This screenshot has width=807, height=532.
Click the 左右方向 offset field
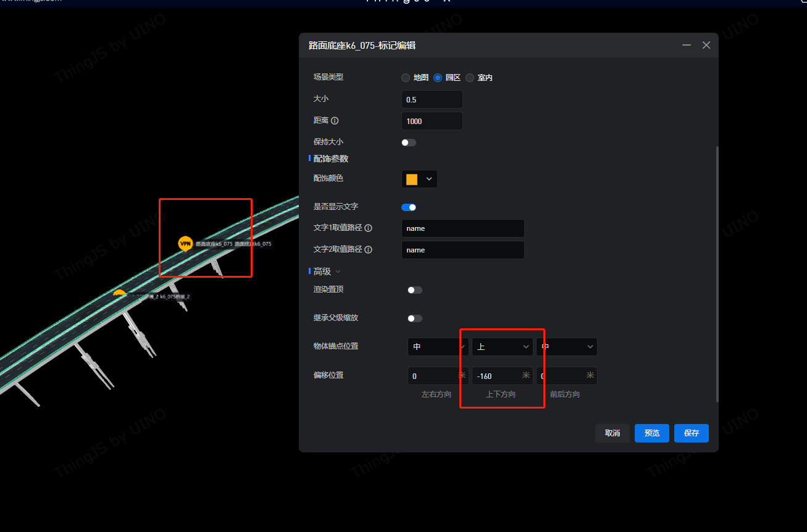[x=438, y=376]
